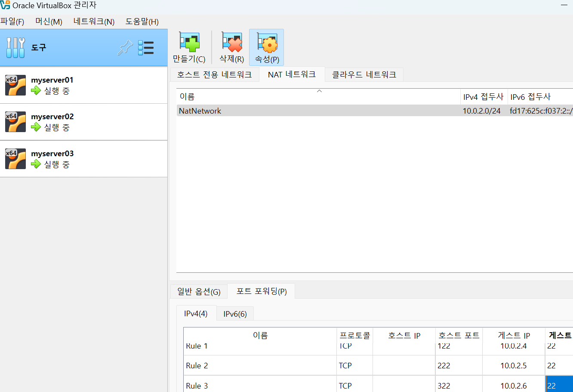The image size is (573, 392).
Task: Click the running arrow icon for myserver03
Action: tap(36, 164)
